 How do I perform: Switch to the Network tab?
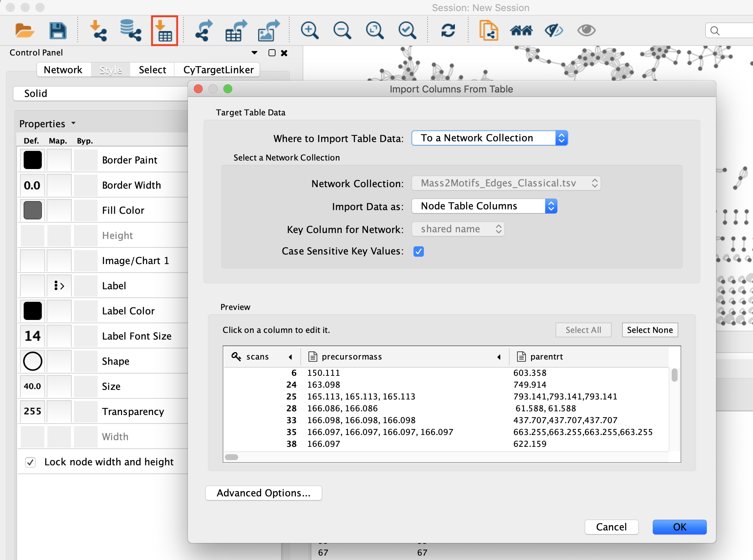coord(63,70)
